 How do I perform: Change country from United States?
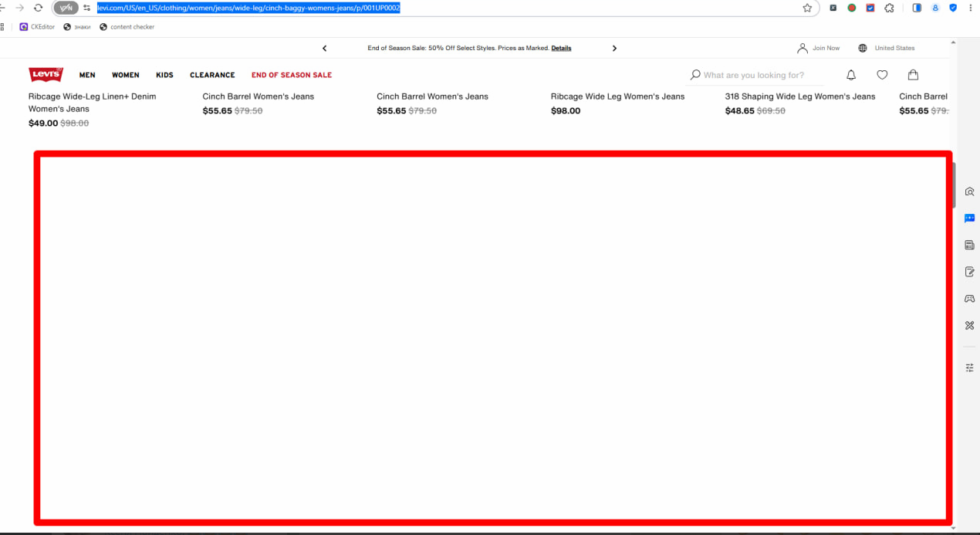coord(894,48)
